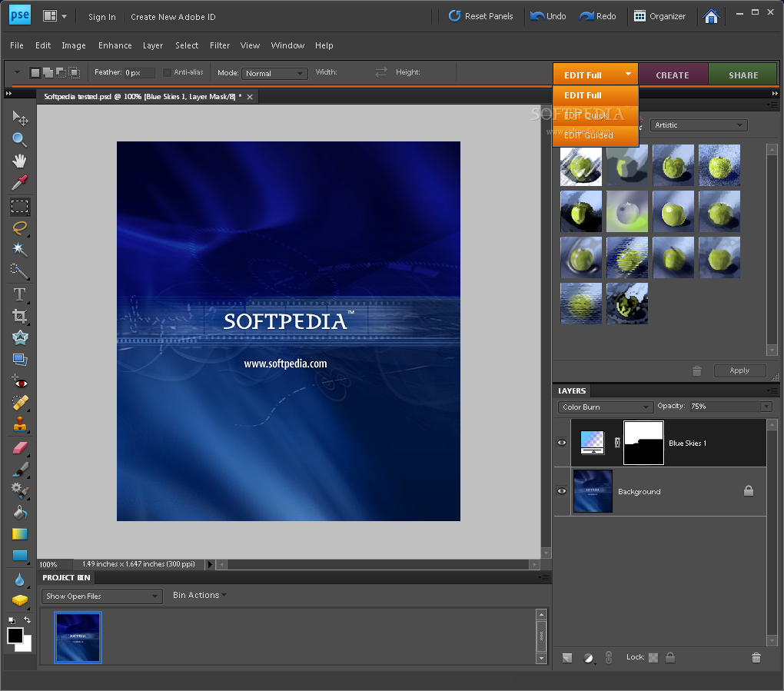Select the Straighten tool
This screenshot has width=784, height=691.
tap(19, 360)
